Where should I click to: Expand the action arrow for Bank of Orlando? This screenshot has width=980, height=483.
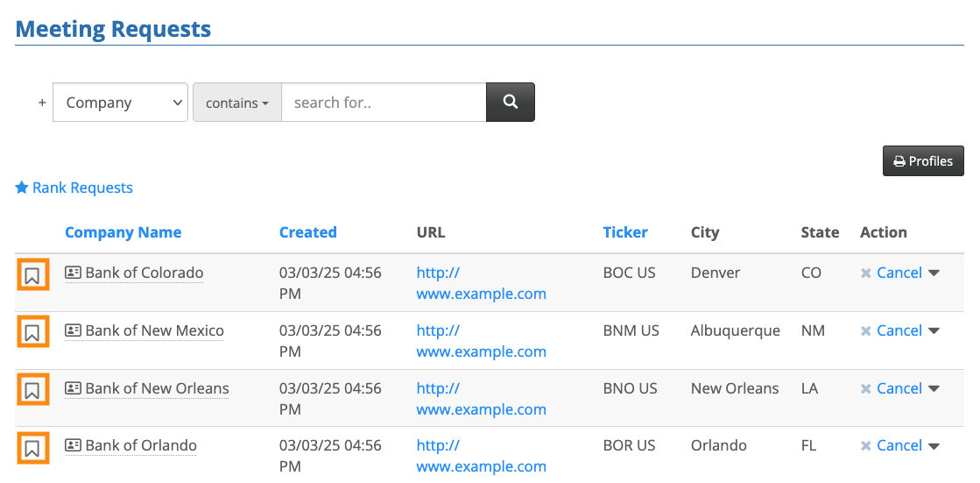pos(934,445)
